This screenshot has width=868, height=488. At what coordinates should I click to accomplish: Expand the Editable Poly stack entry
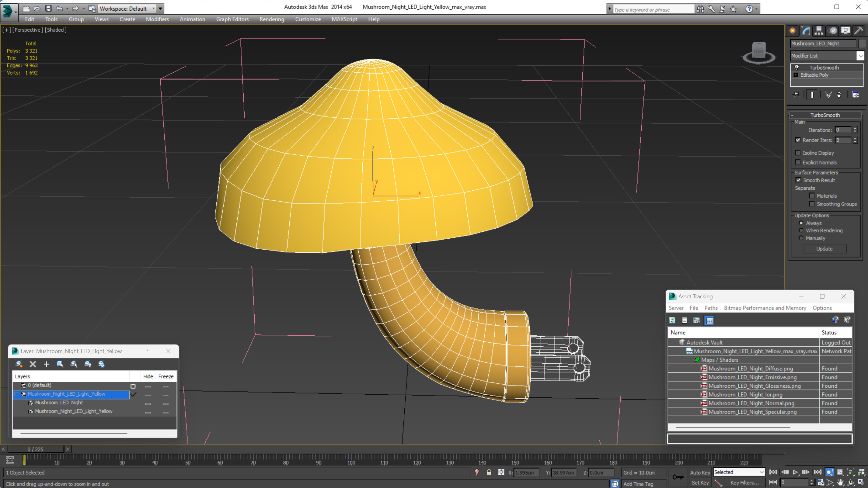click(796, 75)
